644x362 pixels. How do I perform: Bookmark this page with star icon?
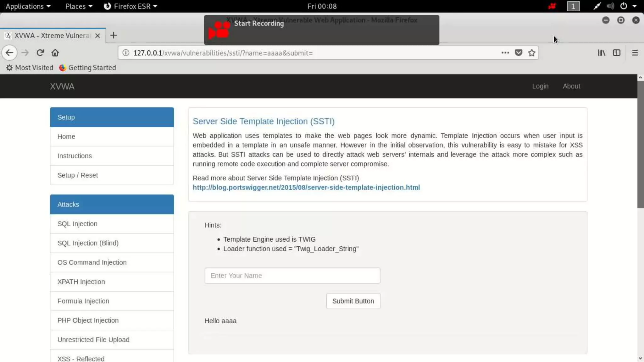pyautogui.click(x=532, y=53)
